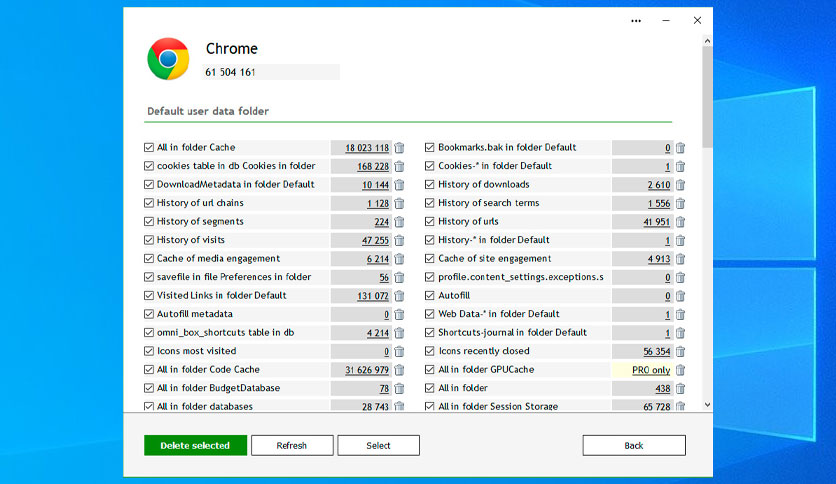Click the Refresh button
The image size is (836, 484).
pyautogui.click(x=292, y=445)
